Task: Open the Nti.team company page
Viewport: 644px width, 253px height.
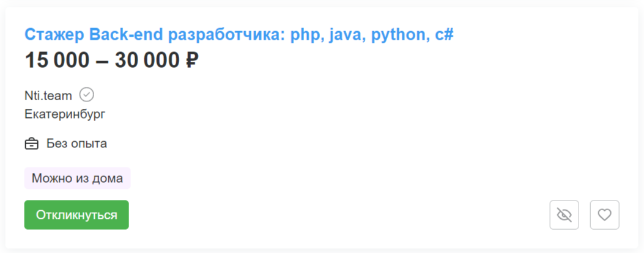Action: [x=48, y=96]
